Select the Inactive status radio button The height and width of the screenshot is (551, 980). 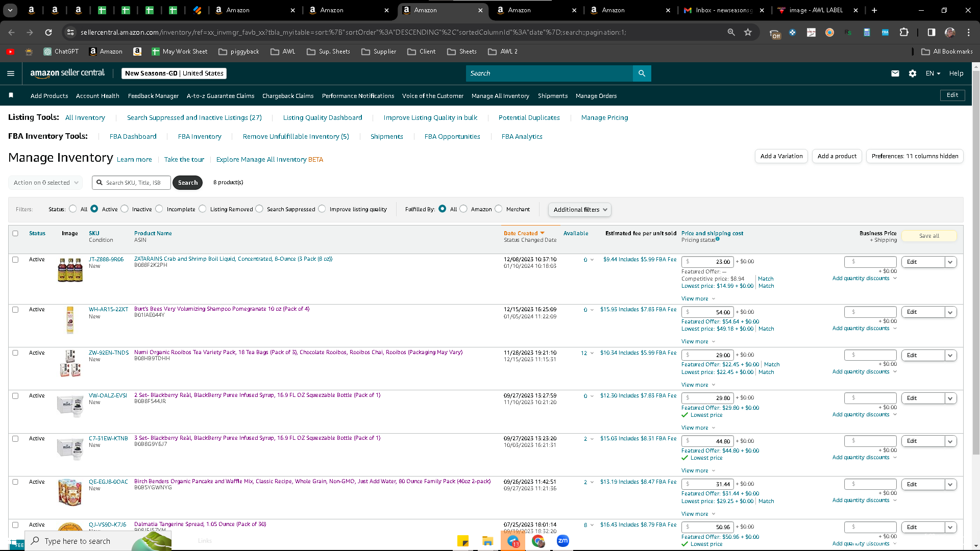pyautogui.click(x=125, y=209)
